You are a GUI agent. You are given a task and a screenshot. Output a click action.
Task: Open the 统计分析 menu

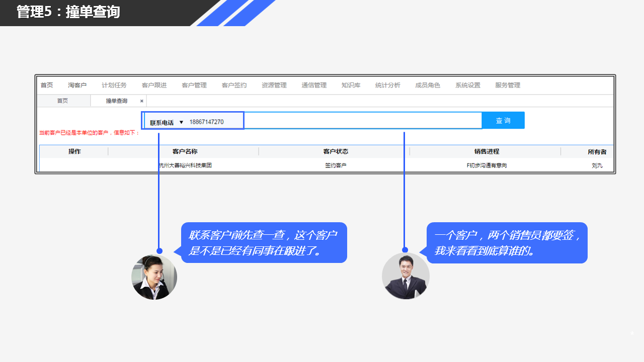pos(387,85)
